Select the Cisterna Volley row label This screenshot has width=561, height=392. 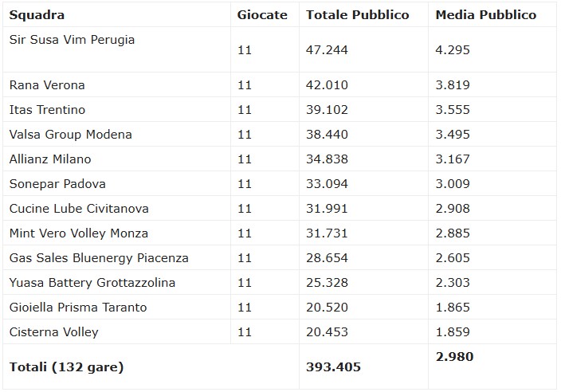coord(53,332)
